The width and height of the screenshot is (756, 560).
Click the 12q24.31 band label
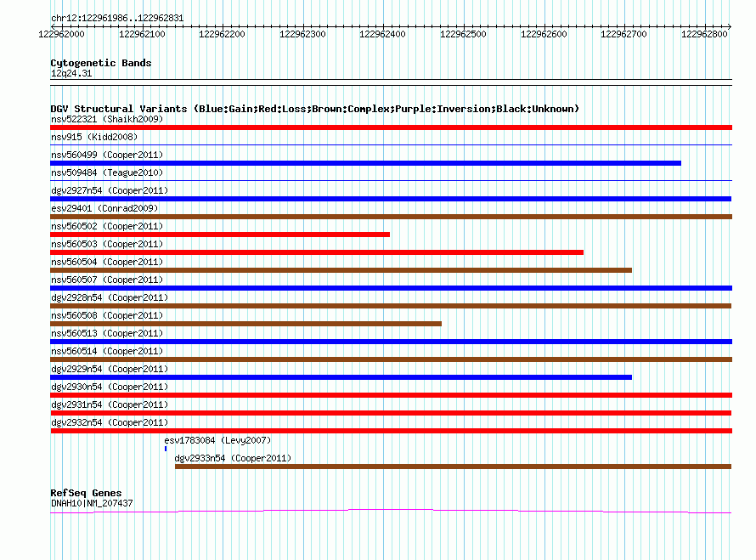pos(71,73)
